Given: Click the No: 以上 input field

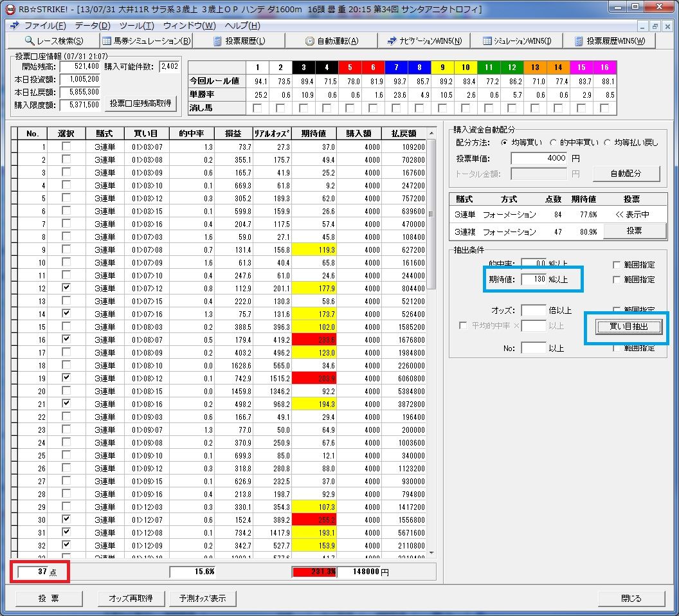Looking at the screenshot, I should pyautogui.click(x=534, y=348).
